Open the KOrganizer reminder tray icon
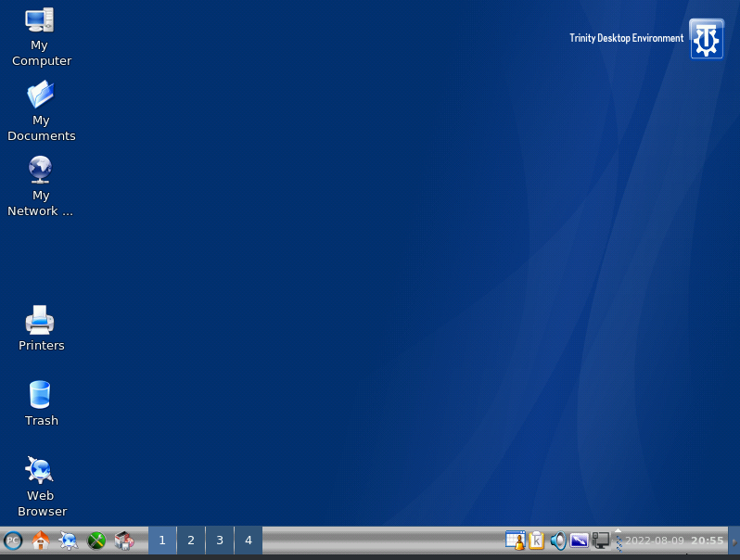740x560 pixels. pyautogui.click(x=515, y=541)
